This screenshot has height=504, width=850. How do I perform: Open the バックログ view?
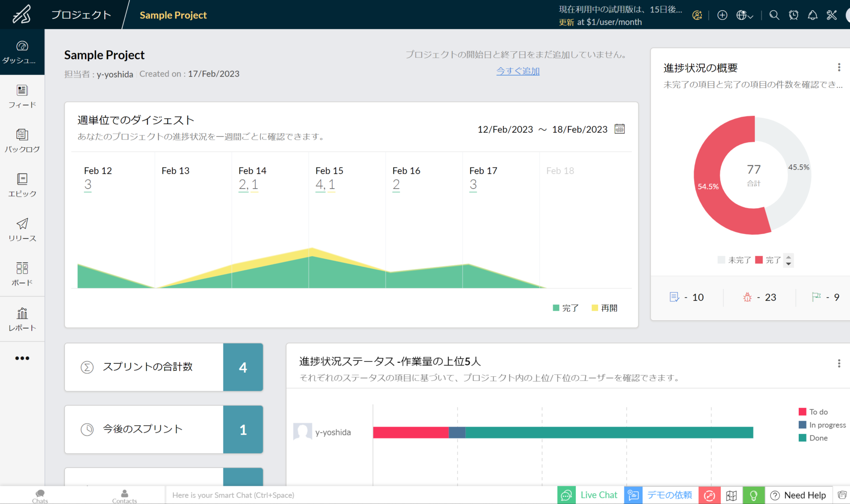click(x=22, y=140)
